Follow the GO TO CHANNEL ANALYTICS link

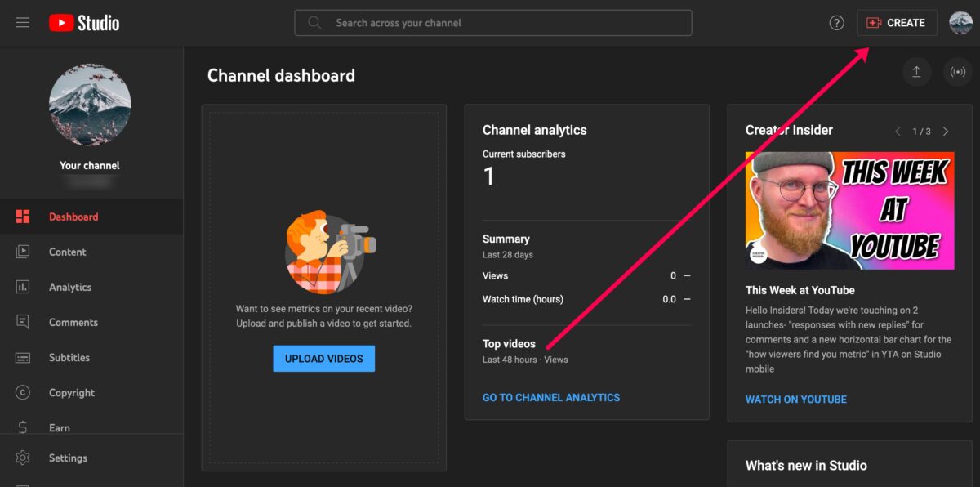tap(551, 397)
